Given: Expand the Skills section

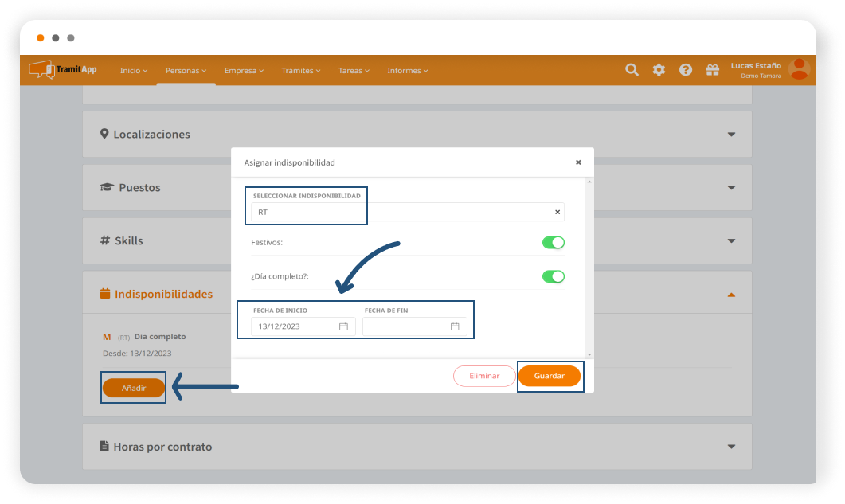Looking at the screenshot, I should 731,241.
